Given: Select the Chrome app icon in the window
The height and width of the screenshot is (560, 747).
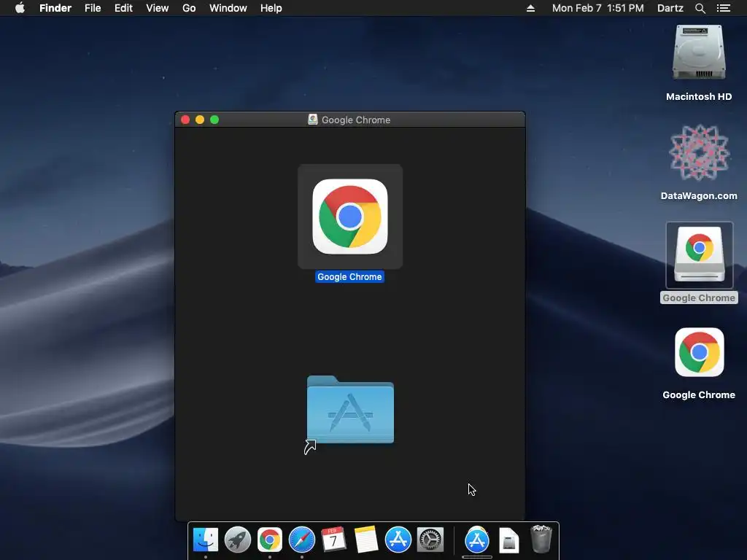Looking at the screenshot, I should tap(349, 217).
